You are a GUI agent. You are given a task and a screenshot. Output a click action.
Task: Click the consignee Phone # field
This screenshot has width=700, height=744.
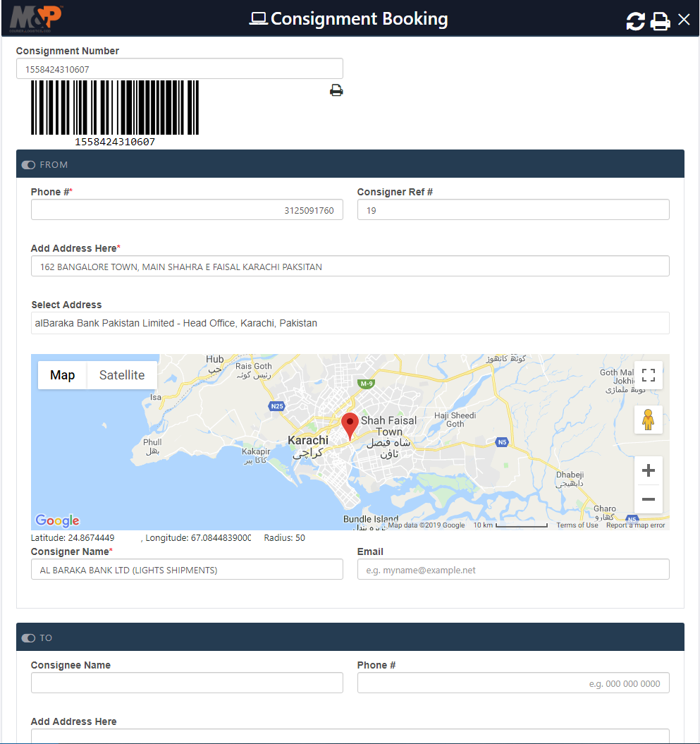point(513,683)
